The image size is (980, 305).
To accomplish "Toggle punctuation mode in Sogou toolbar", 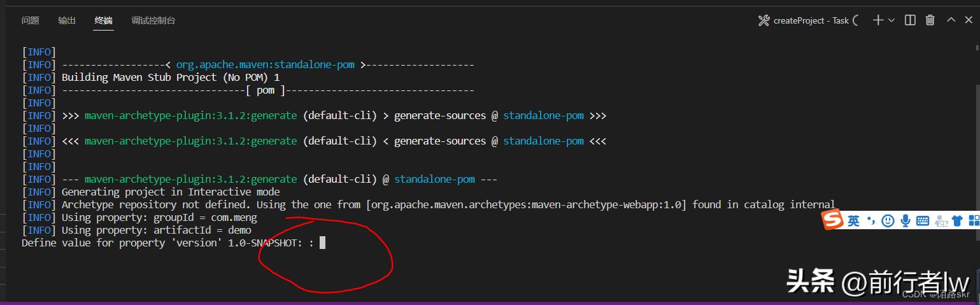I will pyautogui.click(x=870, y=220).
